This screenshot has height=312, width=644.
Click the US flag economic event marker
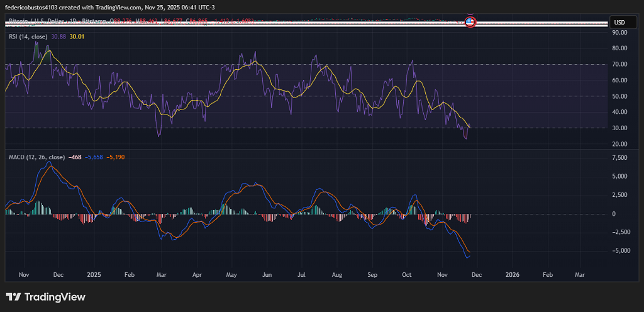pos(470,22)
